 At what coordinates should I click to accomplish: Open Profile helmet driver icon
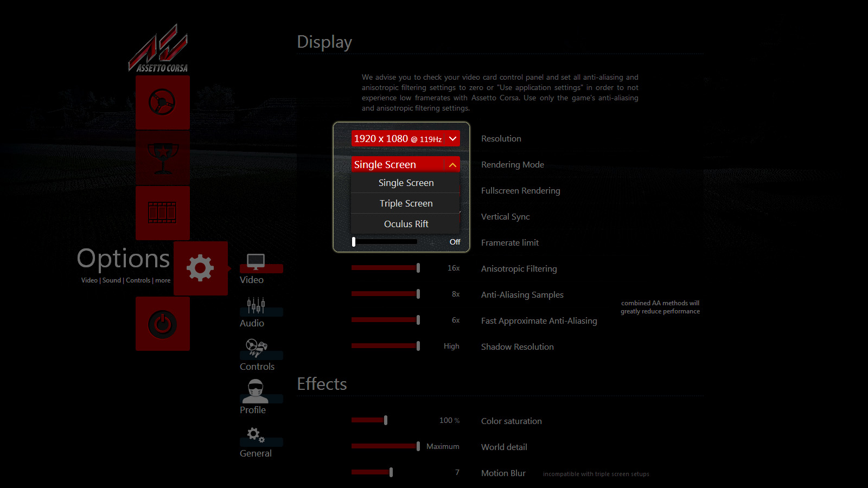pyautogui.click(x=255, y=391)
